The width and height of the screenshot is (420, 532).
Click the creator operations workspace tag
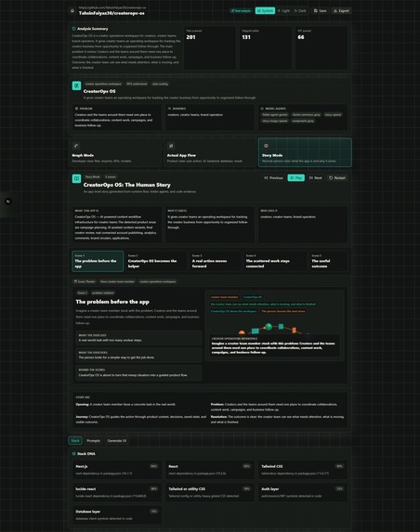point(103,84)
